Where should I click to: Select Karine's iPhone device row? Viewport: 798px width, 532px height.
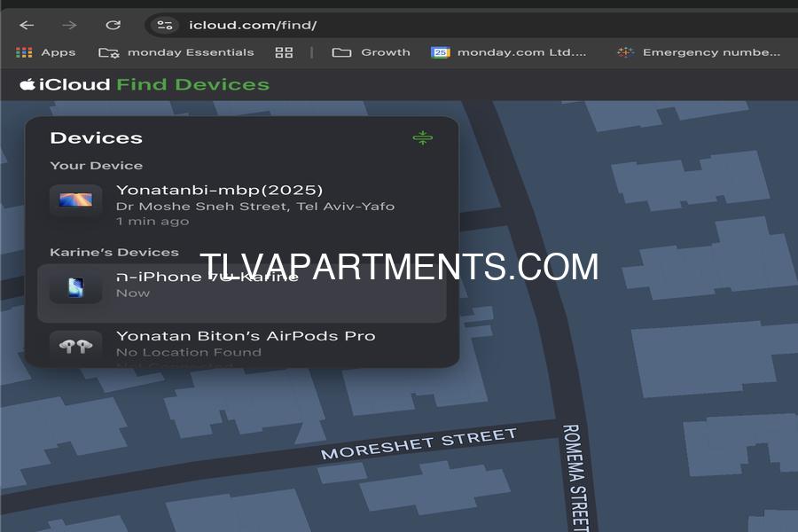pos(242,293)
